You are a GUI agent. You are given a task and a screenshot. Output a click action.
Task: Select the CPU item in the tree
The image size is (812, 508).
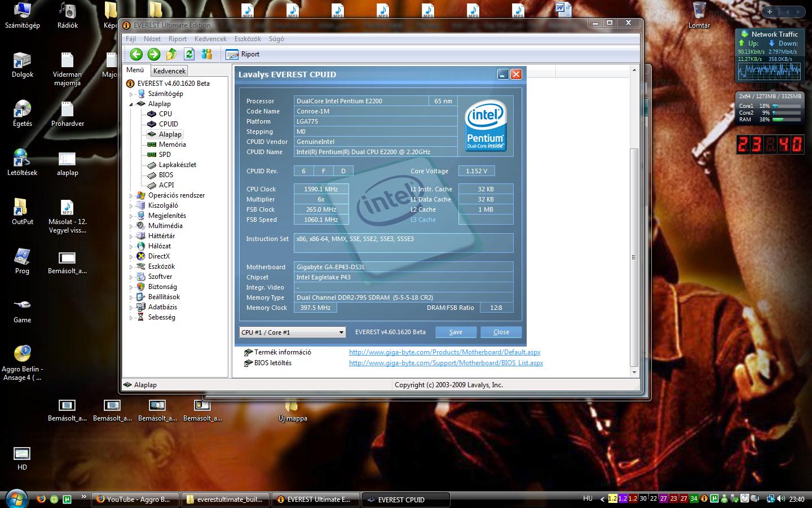point(165,114)
